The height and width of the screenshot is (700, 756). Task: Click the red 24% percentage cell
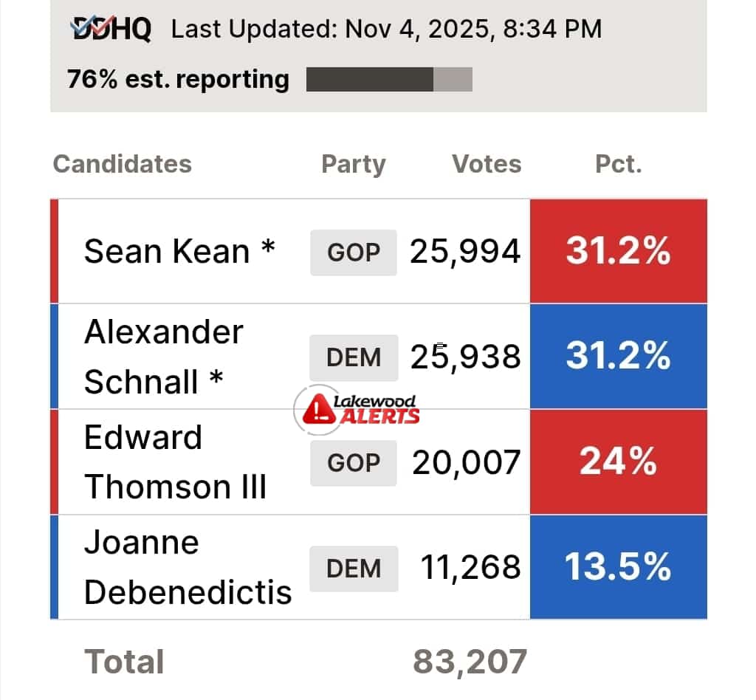click(x=618, y=462)
